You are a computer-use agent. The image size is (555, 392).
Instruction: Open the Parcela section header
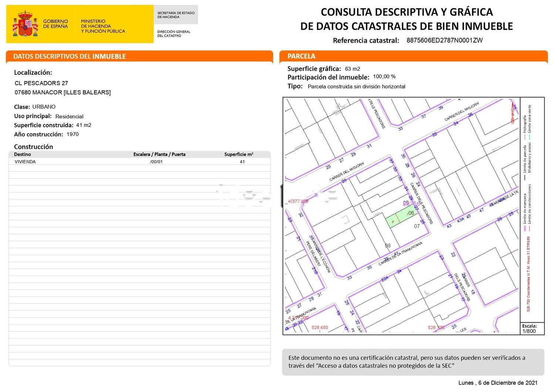(x=413, y=56)
